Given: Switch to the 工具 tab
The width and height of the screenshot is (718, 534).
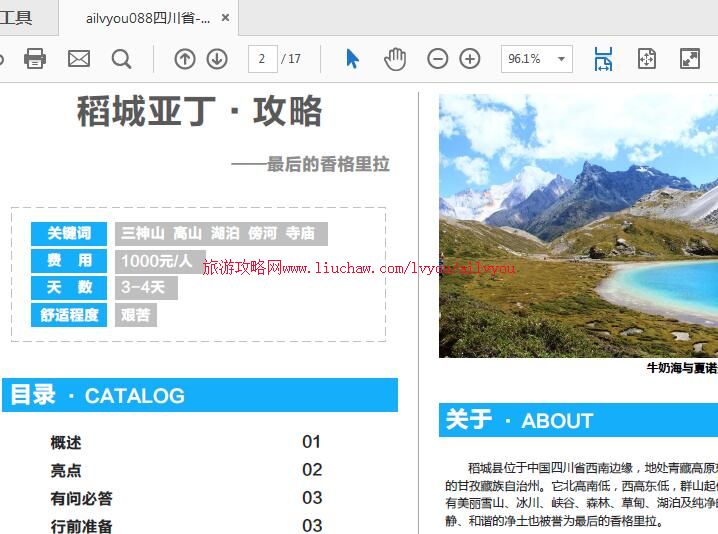Looking at the screenshot, I should (16, 17).
